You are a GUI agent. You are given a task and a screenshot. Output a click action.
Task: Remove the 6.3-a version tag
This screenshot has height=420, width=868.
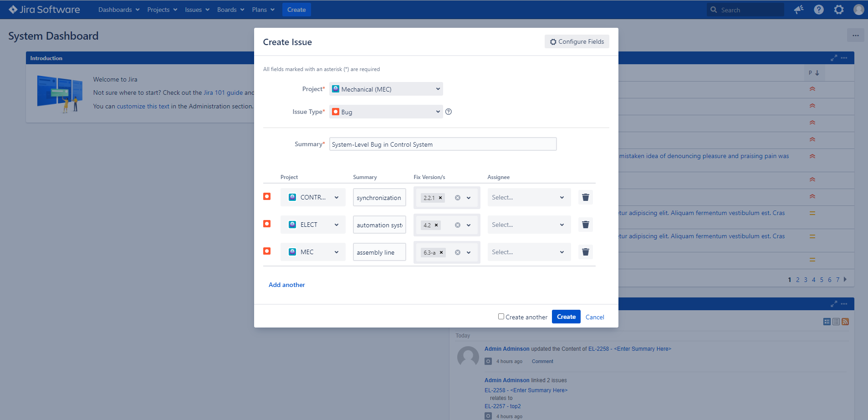pyautogui.click(x=441, y=252)
